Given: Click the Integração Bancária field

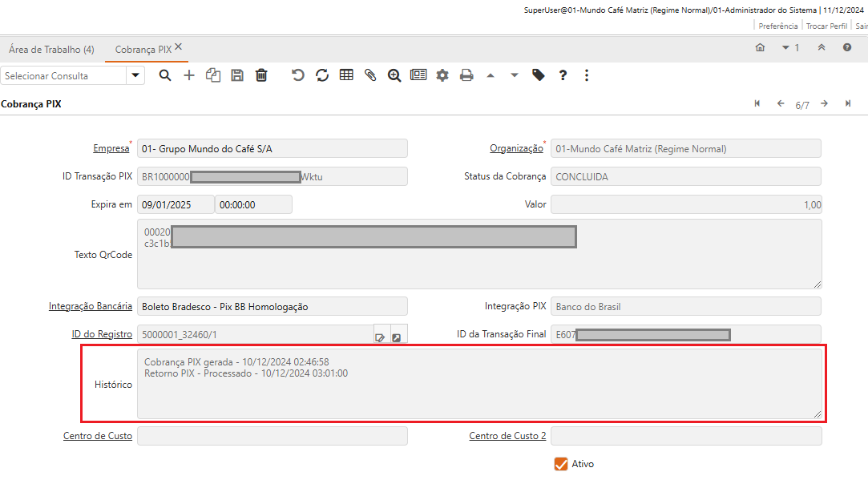Looking at the screenshot, I should 273,307.
